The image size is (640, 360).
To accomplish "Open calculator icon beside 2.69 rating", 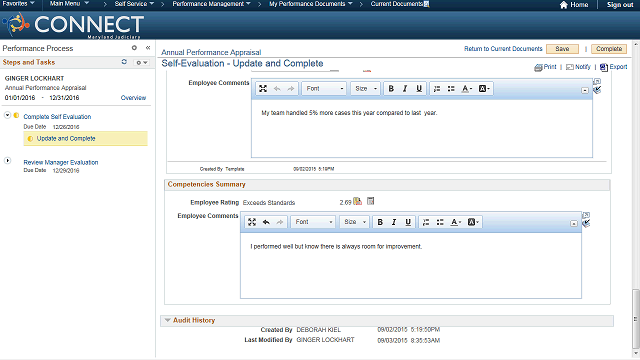I will tap(370, 201).
